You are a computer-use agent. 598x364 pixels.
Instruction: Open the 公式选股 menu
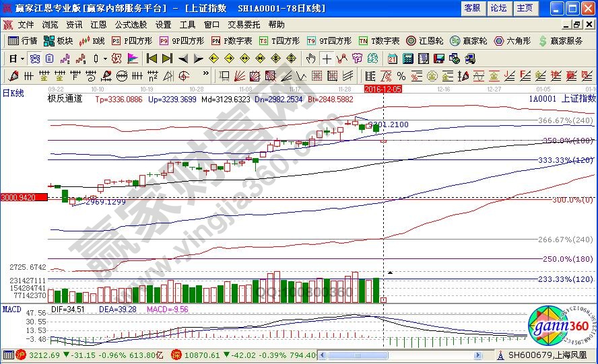130,24
